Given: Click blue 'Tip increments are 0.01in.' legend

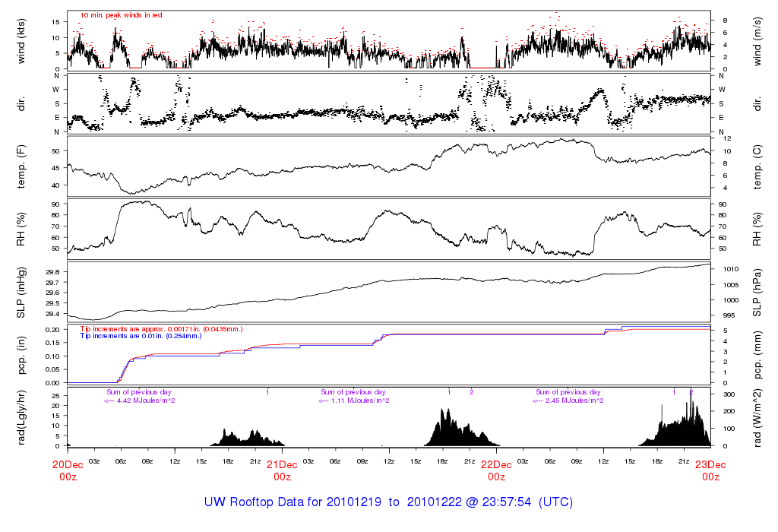Looking at the screenshot, I should click(141, 336).
